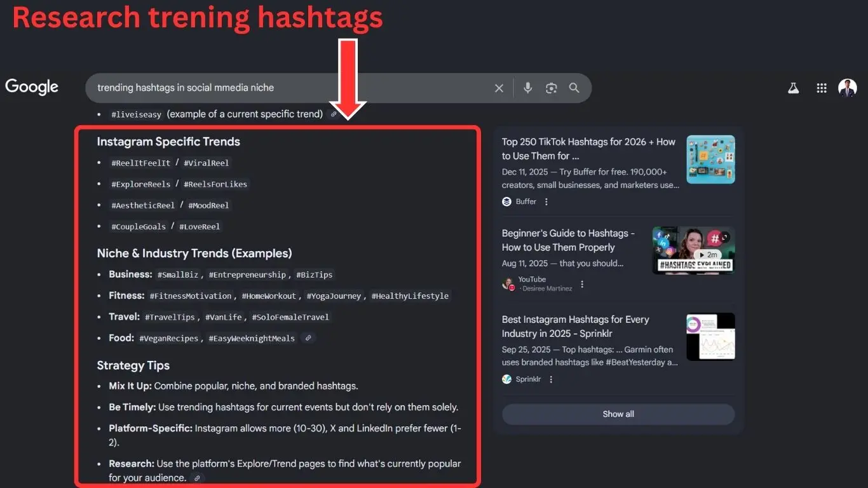Viewport: 868px width, 488px height.
Task: Click the #AestheticReel hashtag
Action: tap(143, 205)
